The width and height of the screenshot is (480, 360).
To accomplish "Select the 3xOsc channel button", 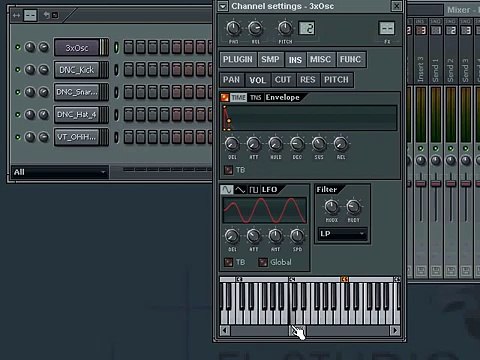I will 77,48.
